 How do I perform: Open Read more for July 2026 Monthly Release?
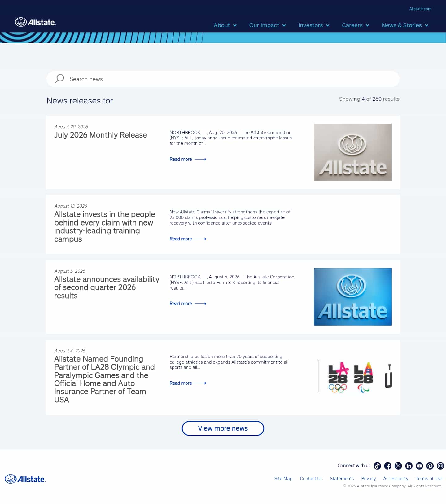click(181, 159)
